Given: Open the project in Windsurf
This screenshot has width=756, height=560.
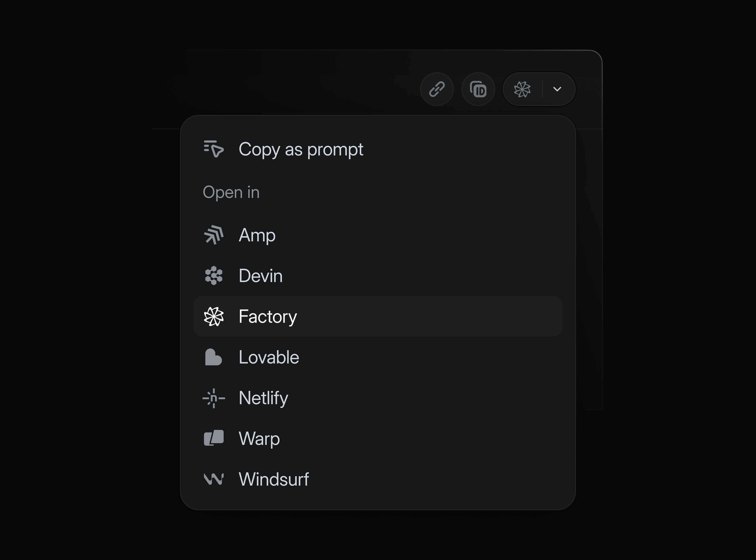Looking at the screenshot, I should (273, 479).
